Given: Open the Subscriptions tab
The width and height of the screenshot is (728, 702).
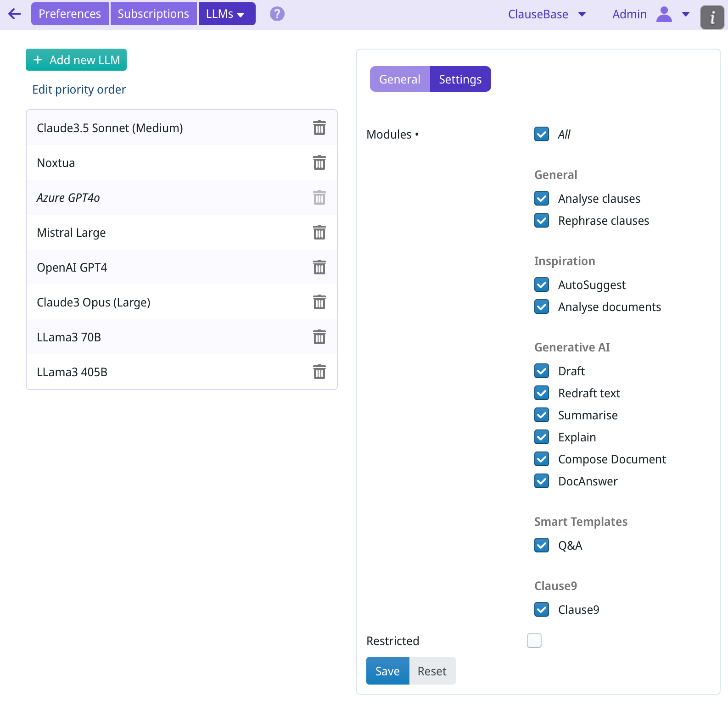Looking at the screenshot, I should pos(153,14).
